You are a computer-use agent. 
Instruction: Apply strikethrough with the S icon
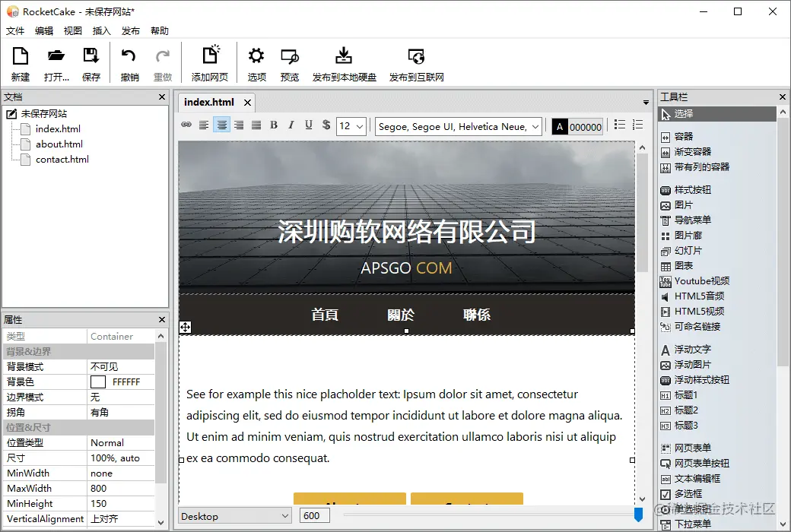326,125
